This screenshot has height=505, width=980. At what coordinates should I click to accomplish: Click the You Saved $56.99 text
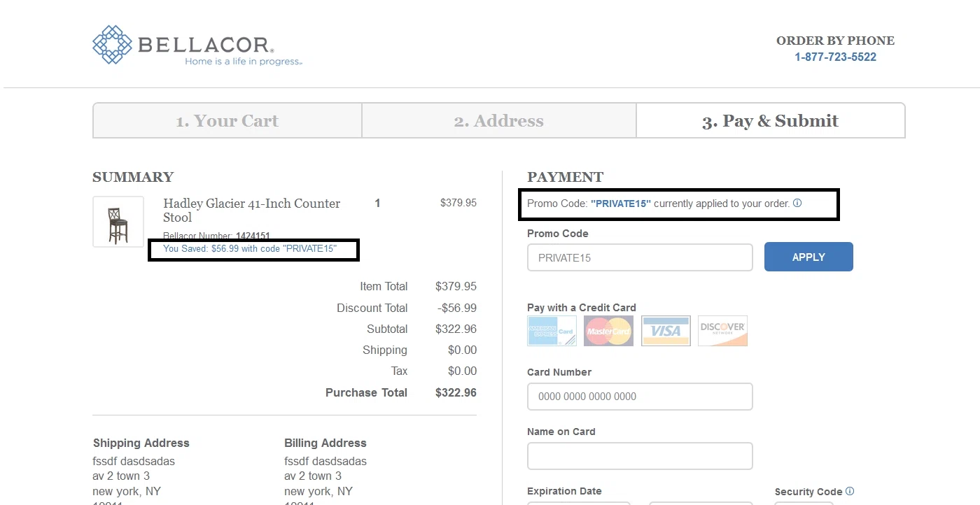click(x=250, y=248)
